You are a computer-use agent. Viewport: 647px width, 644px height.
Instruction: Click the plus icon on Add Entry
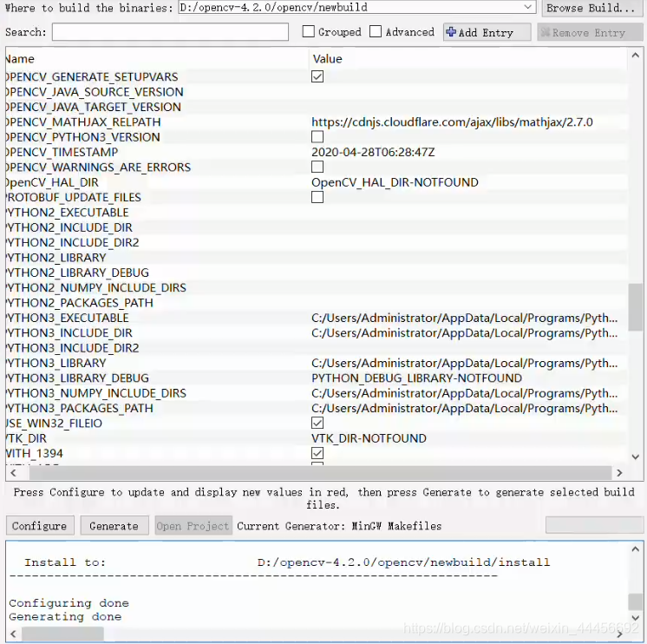(x=451, y=32)
